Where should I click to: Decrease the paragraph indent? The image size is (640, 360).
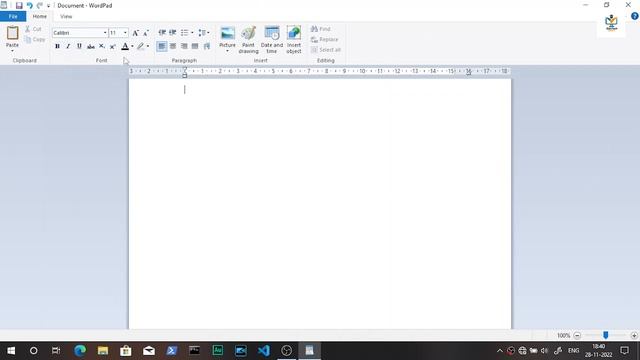162,32
